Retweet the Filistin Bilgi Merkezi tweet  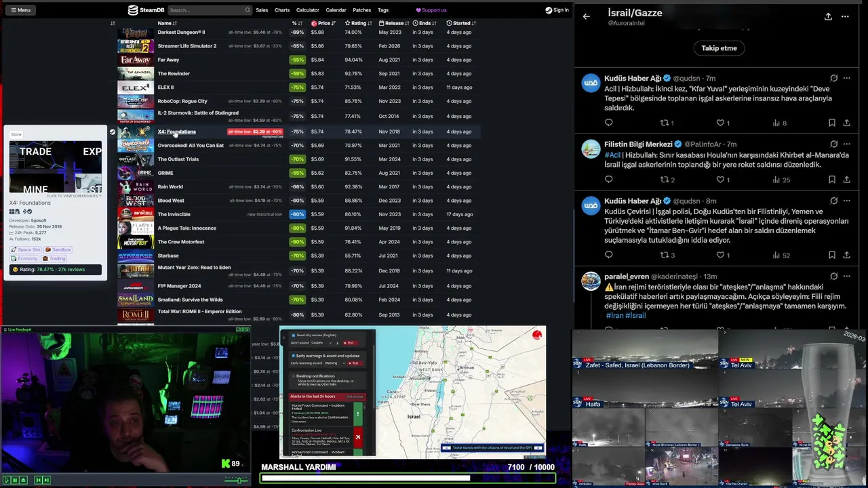(x=667, y=180)
